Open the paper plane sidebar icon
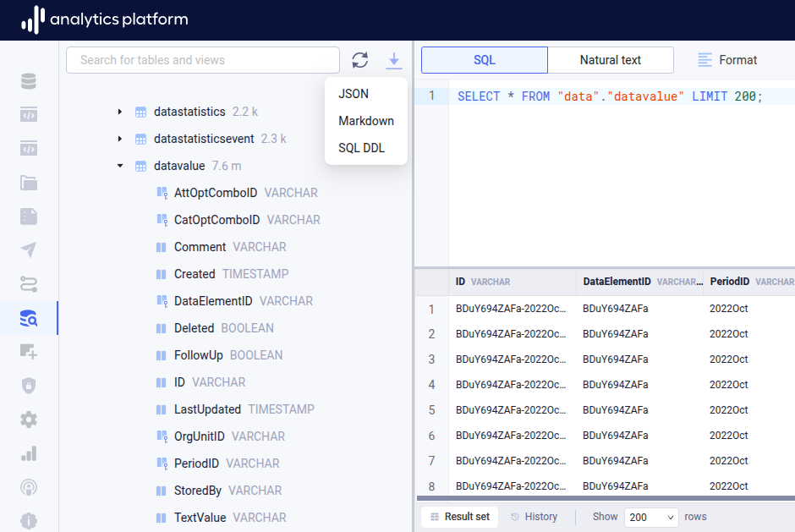The width and height of the screenshot is (795, 532). tap(29, 250)
